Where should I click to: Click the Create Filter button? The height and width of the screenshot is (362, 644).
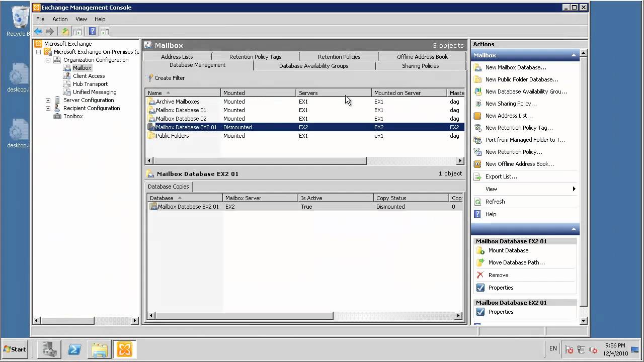(166, 78)
